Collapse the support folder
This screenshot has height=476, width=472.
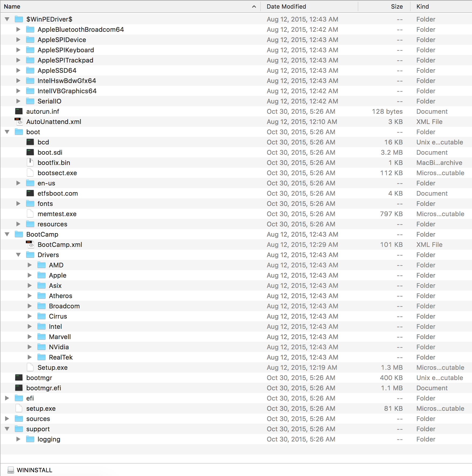tap(7, 429)
